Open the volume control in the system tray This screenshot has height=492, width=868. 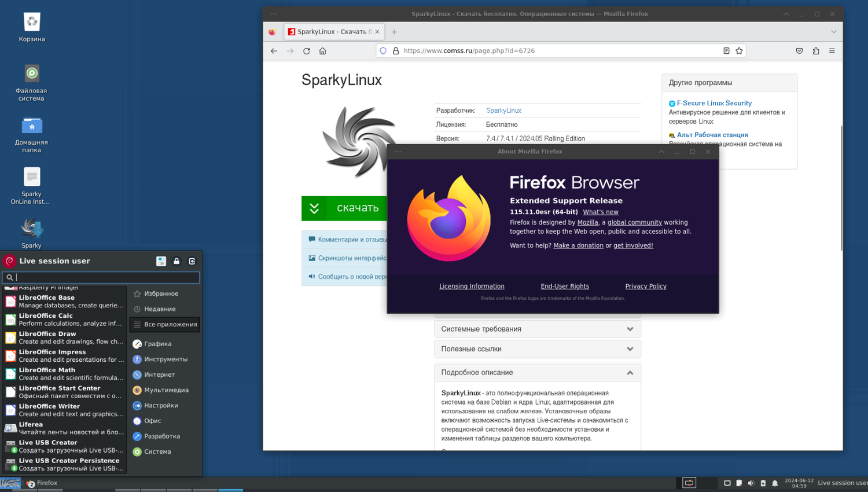(x=751, y=483)
